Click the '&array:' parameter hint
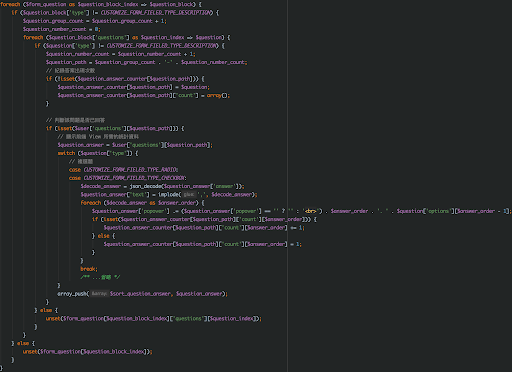 point(99,294)
